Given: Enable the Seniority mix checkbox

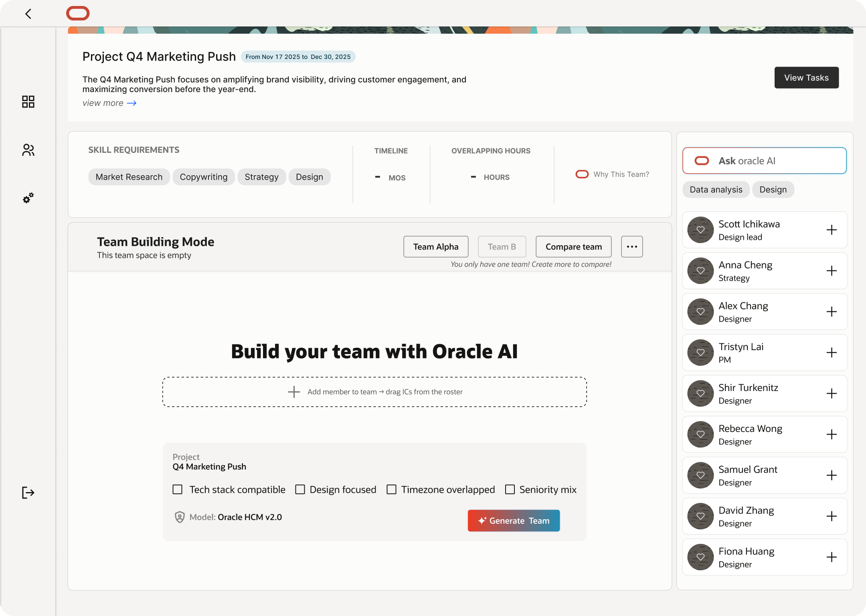Looking at the screenshot, I should coord(510,489).
